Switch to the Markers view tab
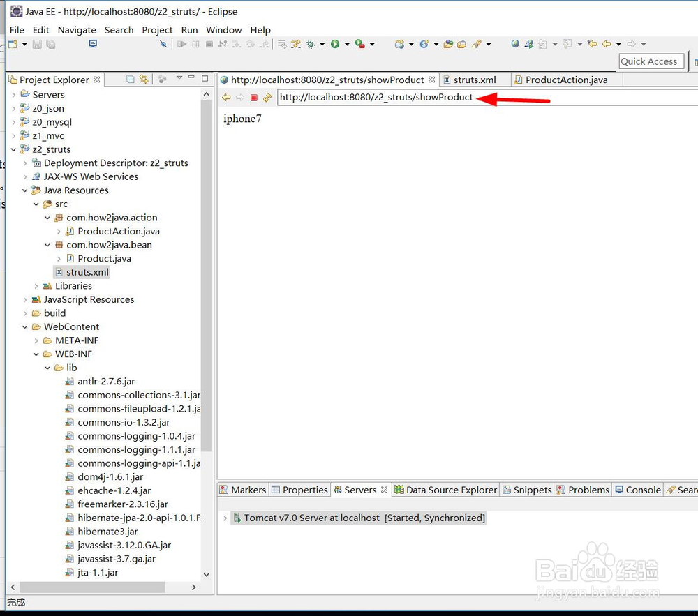The width and height of the screenshot is (698, 616). tap(243, 490)
